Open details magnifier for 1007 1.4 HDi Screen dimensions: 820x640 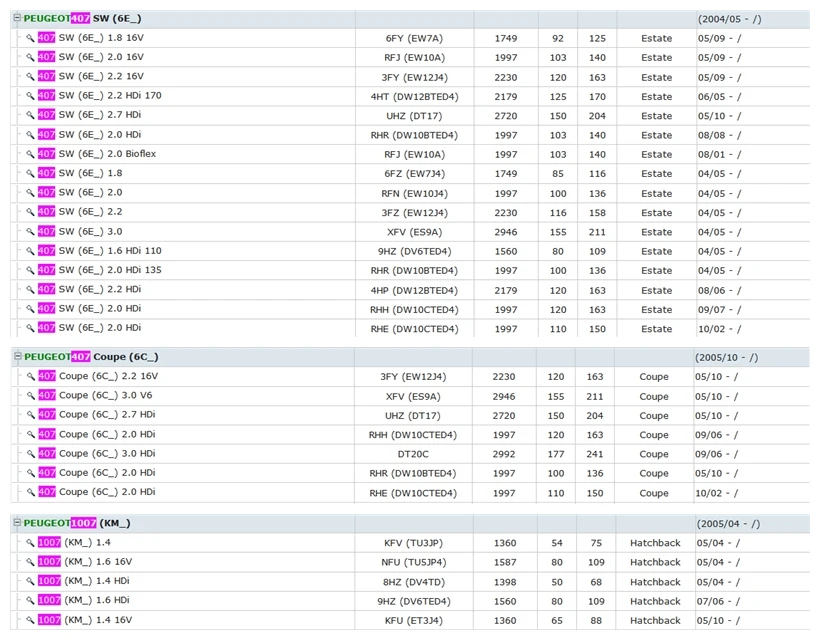coord(30,581)
